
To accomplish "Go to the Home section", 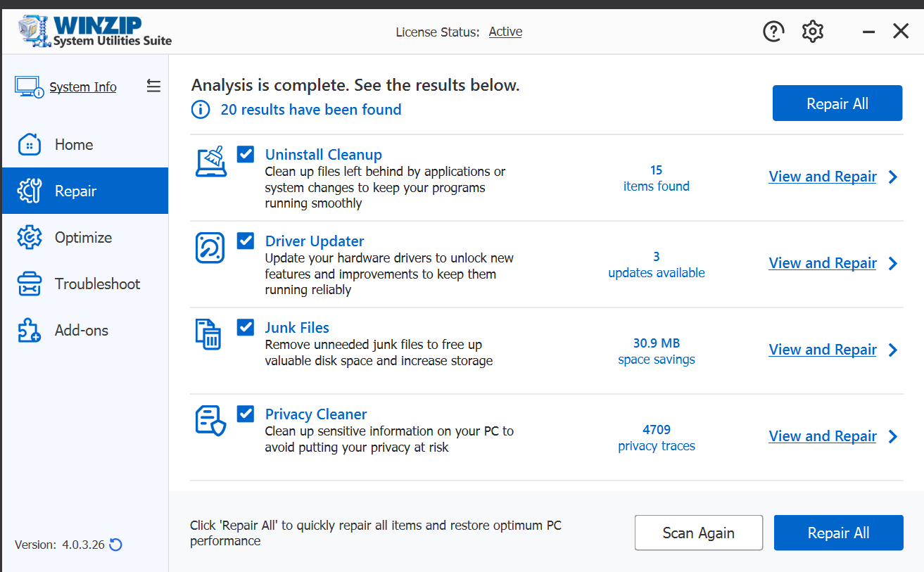I will (85, 144).
